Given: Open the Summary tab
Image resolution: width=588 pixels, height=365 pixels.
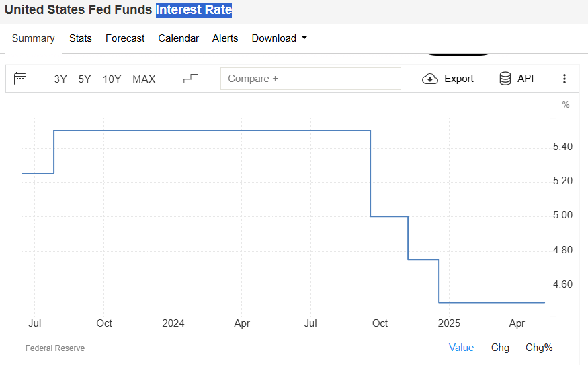Looking at the screenshot, I should (33, 38).
